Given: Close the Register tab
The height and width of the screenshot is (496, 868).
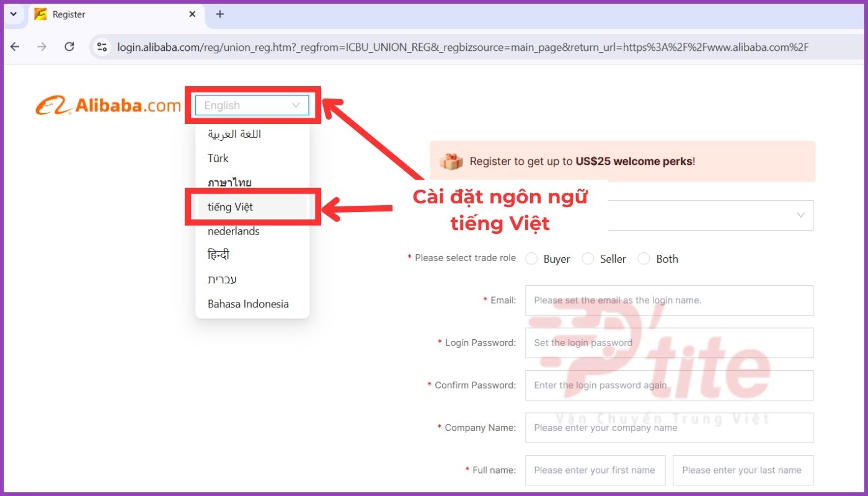Looking at the screenshot, I should pos(193,14).
